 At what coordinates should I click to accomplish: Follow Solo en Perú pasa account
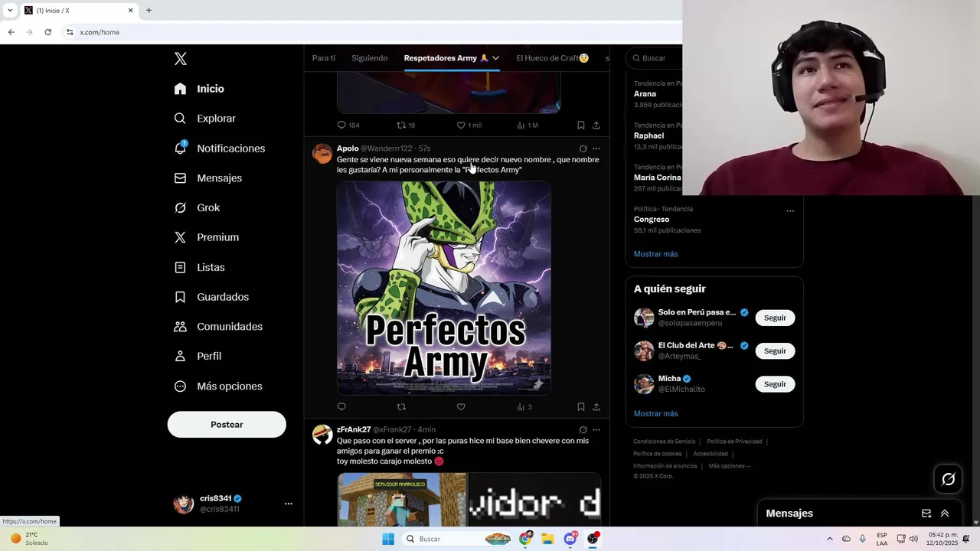point(775,318)
